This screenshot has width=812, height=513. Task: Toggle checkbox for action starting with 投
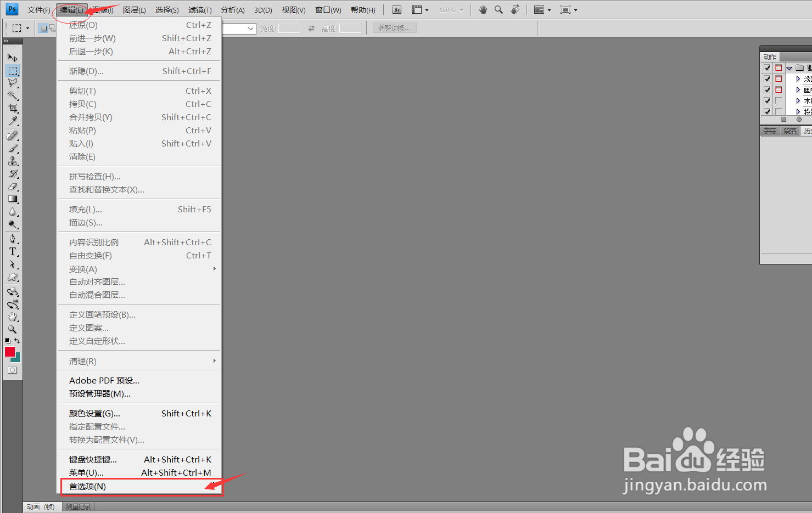[767, 111]
